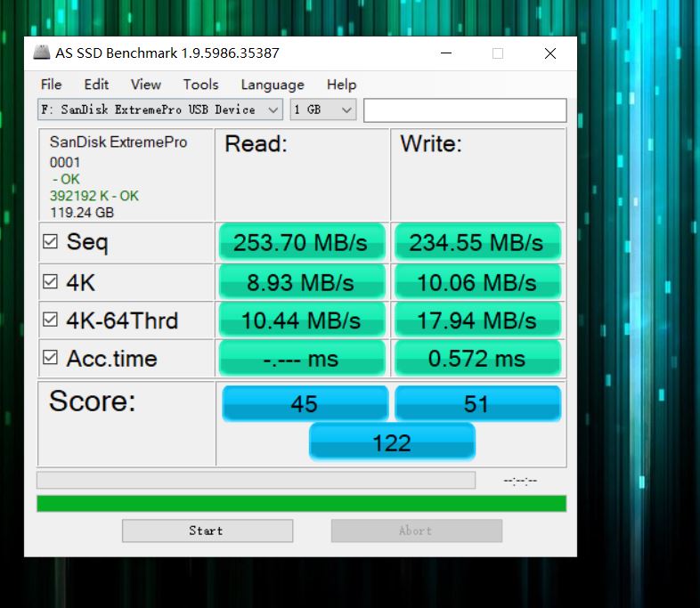The height and width of the screenshot is (608, 700).
Task: Click the empty grey progress bar
Action: coord(256,480)
